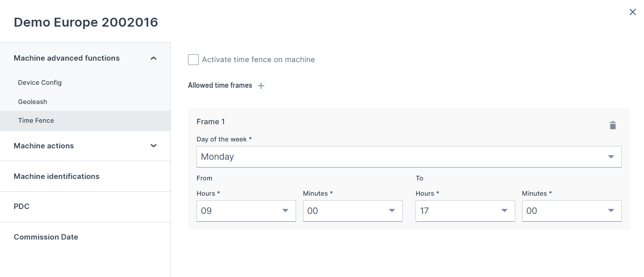Open the Commission Date section
The image size is (644, 277).
(46, 237)
